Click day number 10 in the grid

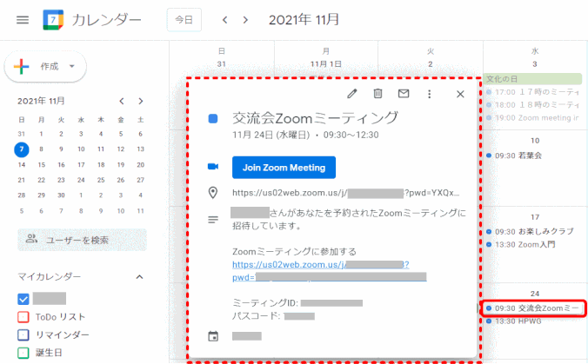pyautogui.click(x=535, y=141)
